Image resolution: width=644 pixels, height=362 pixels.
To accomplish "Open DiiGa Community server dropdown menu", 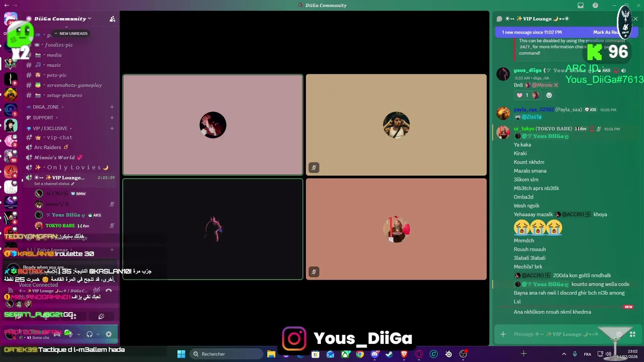I will (x=63, y=19).
